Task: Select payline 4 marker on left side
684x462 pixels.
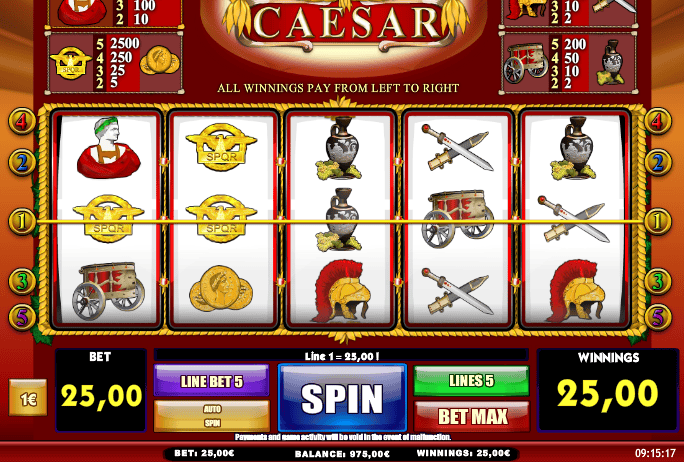Action: tap(21, 121)
